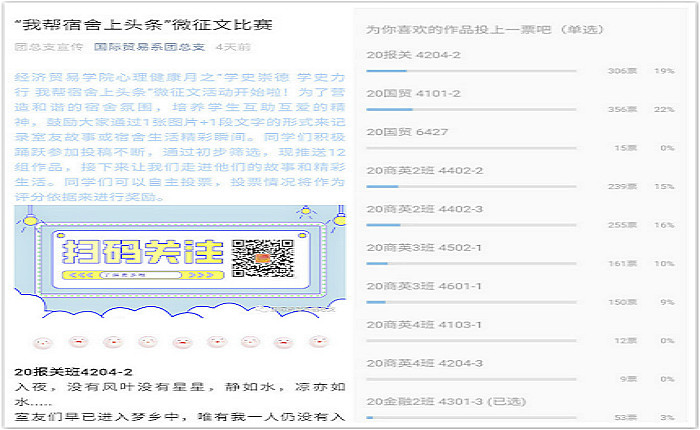Image resolution: width=700 pixels, height=430 pixels.
Task: Click the first emoji face below the banner
Action: (x=40, y=342)
